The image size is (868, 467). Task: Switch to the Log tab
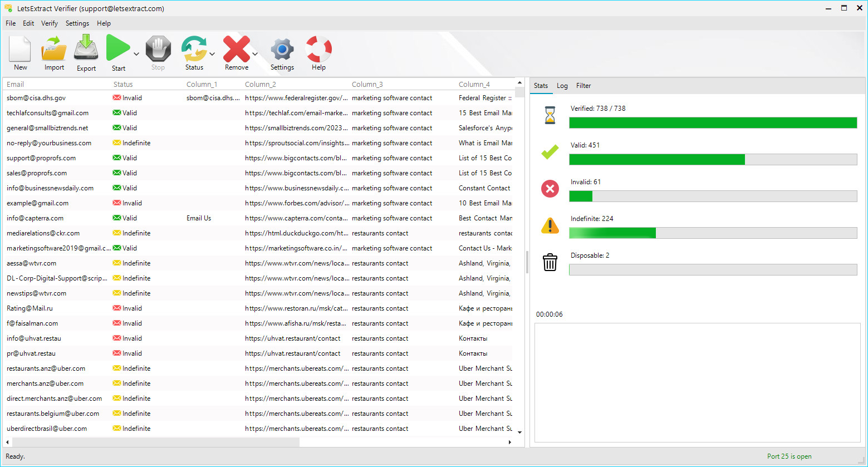(x=562, y=86)
